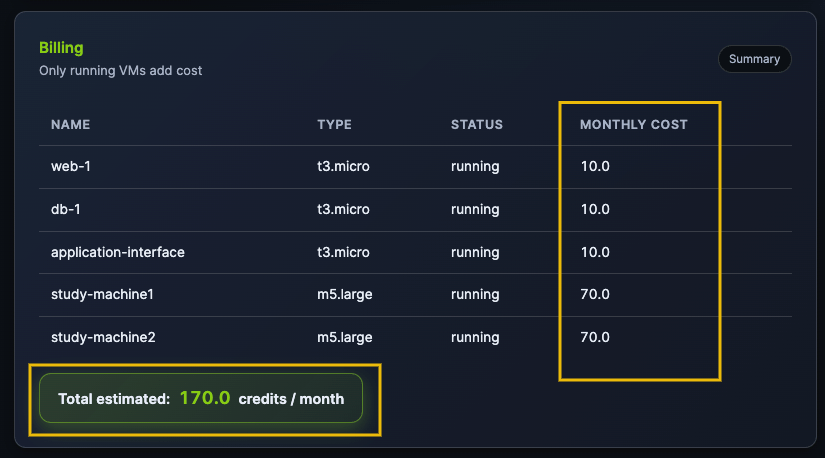Click the Summary button
The height and width of the screenshot is (458, 825).
[754, 59]
